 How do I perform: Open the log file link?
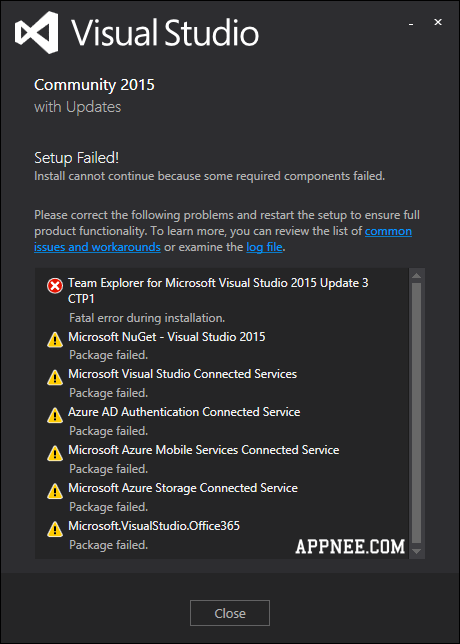point(264,247)
